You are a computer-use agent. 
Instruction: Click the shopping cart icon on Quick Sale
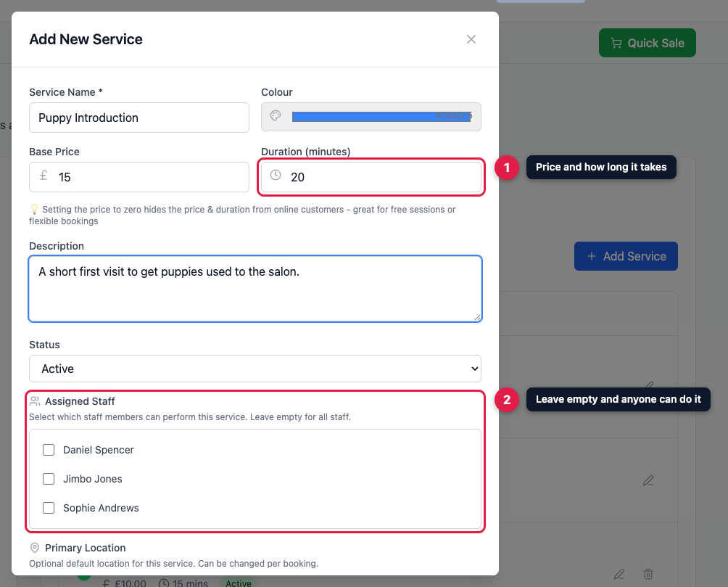pos(616,43)
